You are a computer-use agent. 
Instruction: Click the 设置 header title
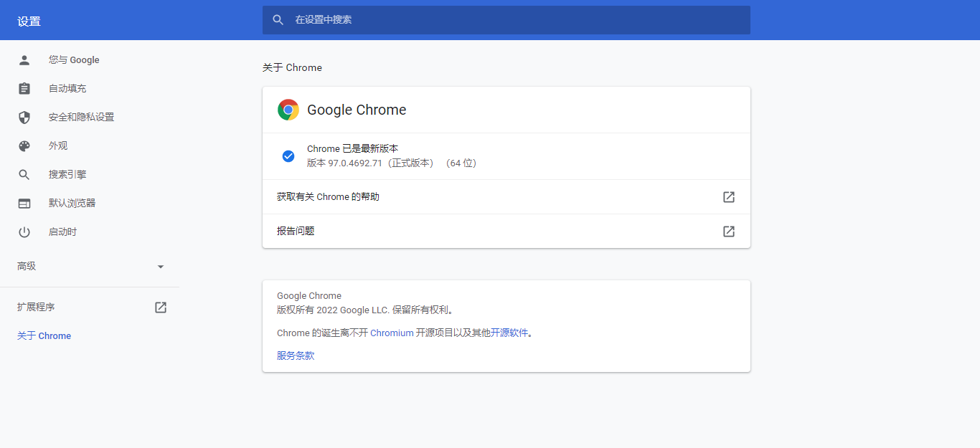29,22
